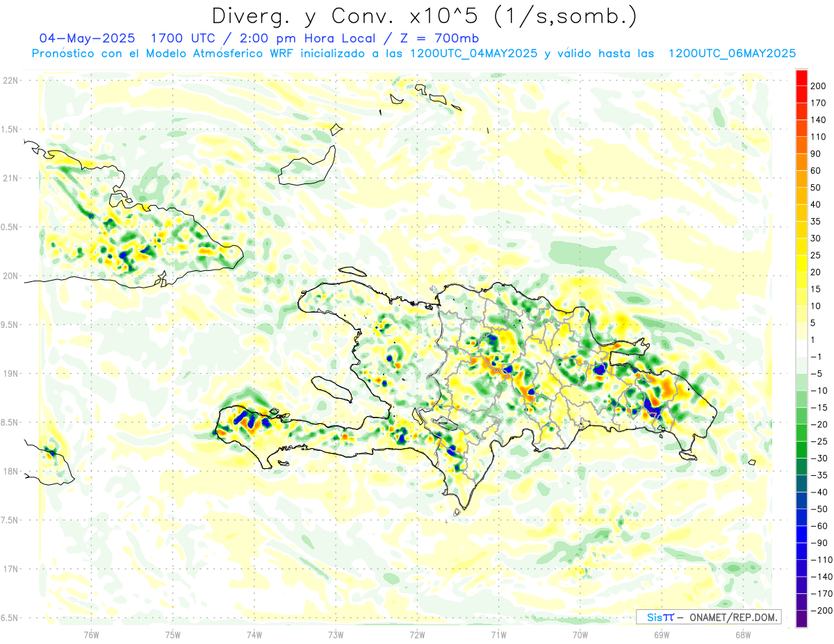Viewport: 834px width, 644px height.
Task: Click the positive '35' color scale value
Action: [x=815, y=222]
